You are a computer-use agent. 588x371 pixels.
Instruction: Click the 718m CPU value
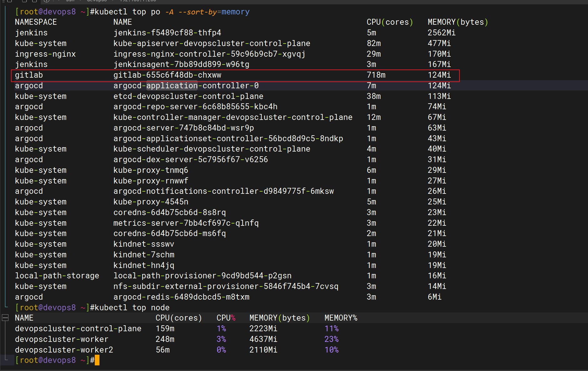tap(376, 75)
